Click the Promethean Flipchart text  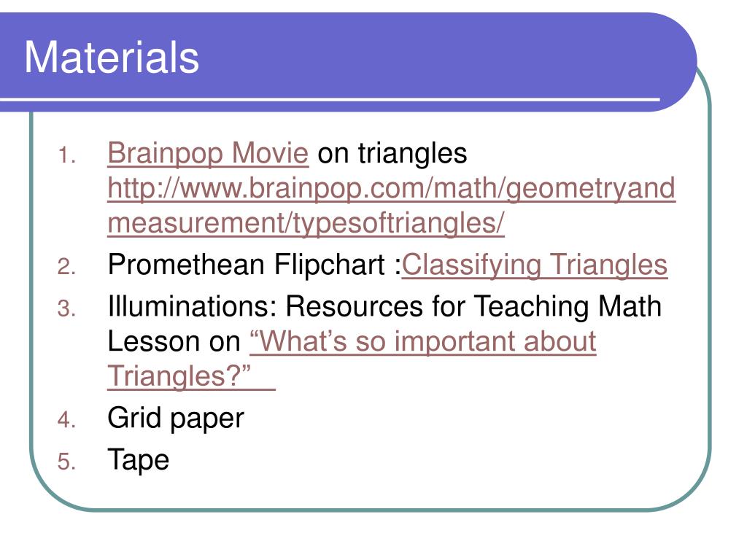(255, 265)
